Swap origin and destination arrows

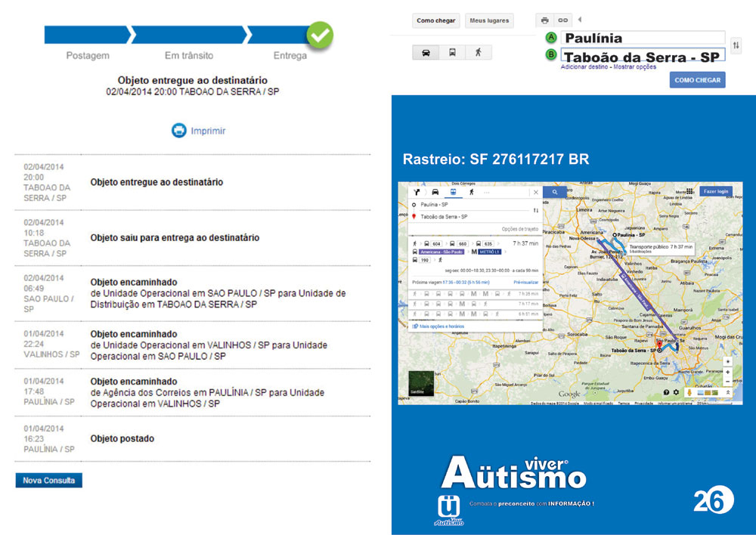[736, 47]
